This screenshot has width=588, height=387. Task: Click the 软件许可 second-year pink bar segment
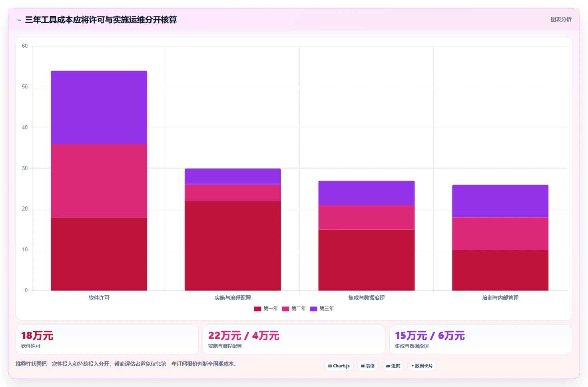(99, 180)
